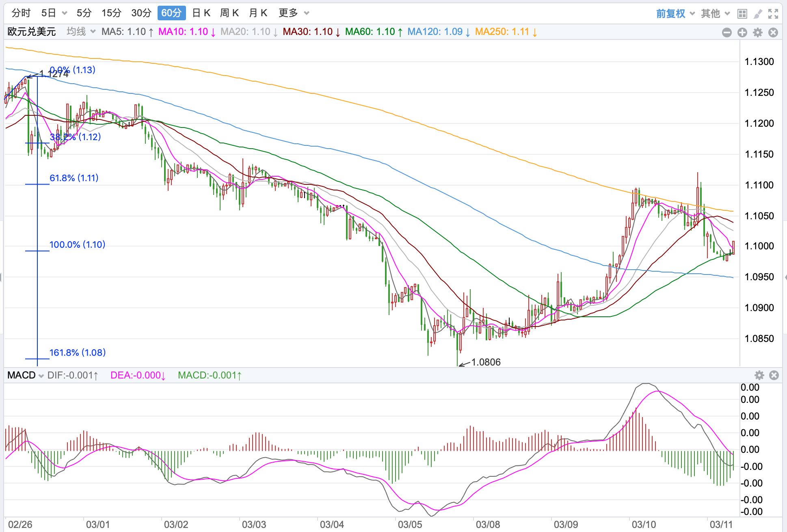Screen dimensions: 787x532
Task: Expand the 更多 timeframe dropdown
Action: point(307,13)
